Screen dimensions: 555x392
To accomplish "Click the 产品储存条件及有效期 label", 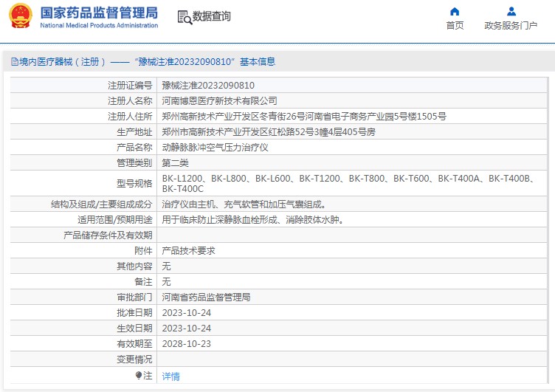I will (x=108, y=235).
